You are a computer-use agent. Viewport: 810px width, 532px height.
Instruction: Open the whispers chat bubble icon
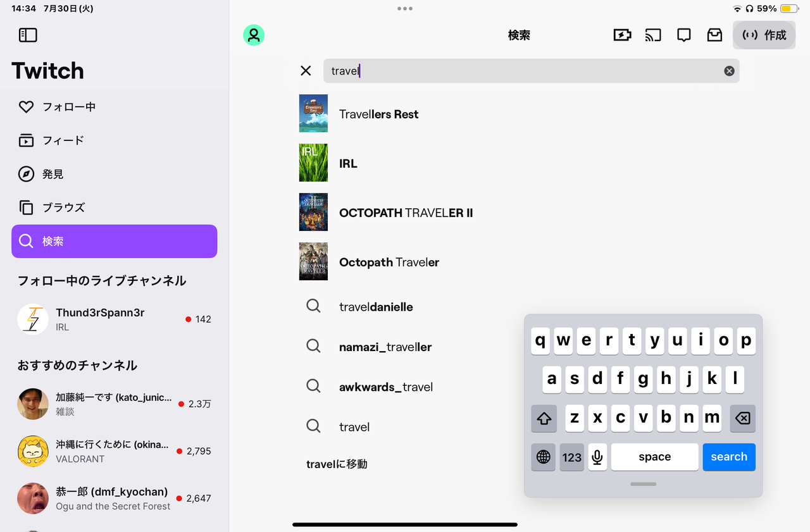(683, 35)
